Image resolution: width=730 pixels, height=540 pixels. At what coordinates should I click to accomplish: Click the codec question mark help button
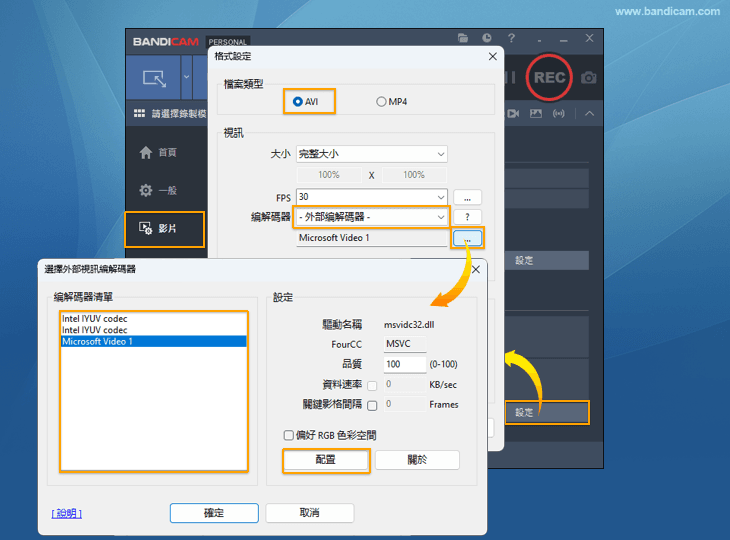(x=467, y=217)
